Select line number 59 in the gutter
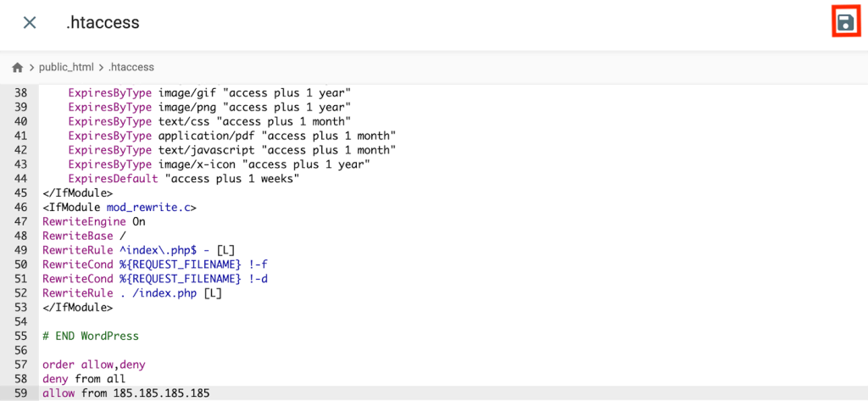This screenshot has height=401, width=868. pos(21,393)
